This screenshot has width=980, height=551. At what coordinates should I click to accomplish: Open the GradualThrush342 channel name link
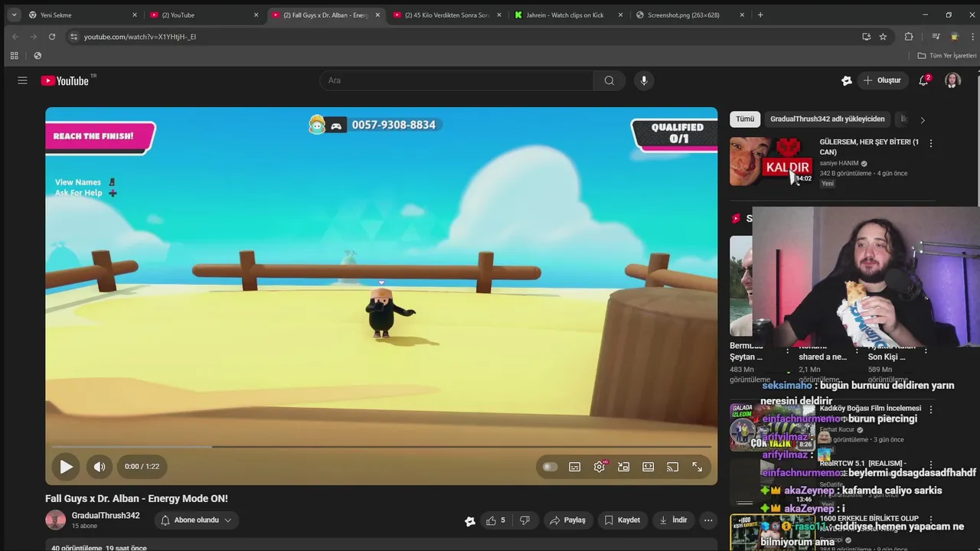point(106,516)
